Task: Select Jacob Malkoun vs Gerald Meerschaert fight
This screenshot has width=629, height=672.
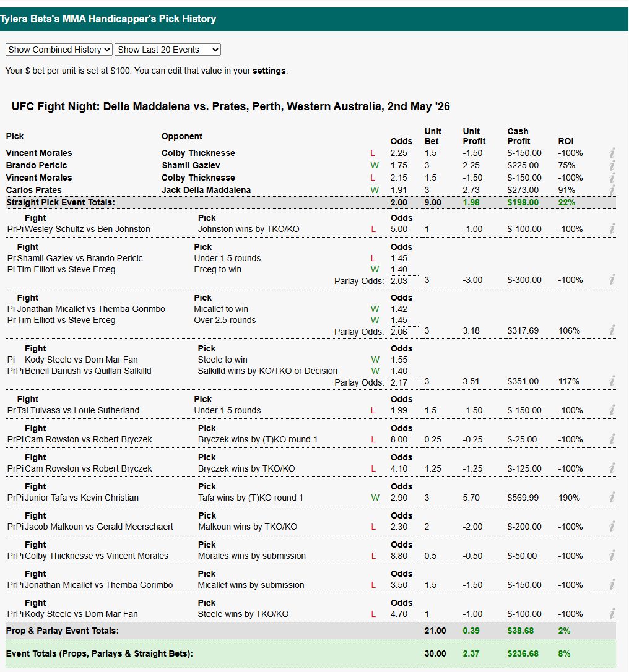Action: (x=99, y=527)
